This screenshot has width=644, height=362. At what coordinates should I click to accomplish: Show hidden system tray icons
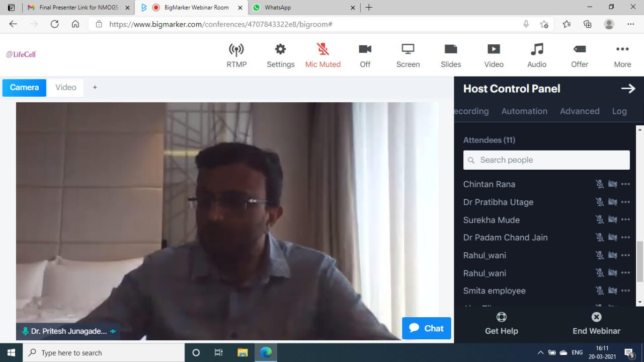[541, 352]
